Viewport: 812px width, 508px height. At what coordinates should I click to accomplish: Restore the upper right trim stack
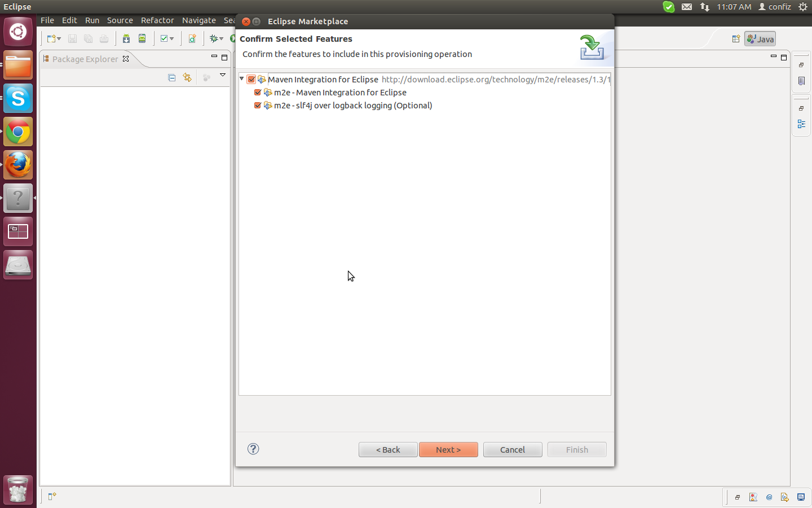(x=801, y=65)
